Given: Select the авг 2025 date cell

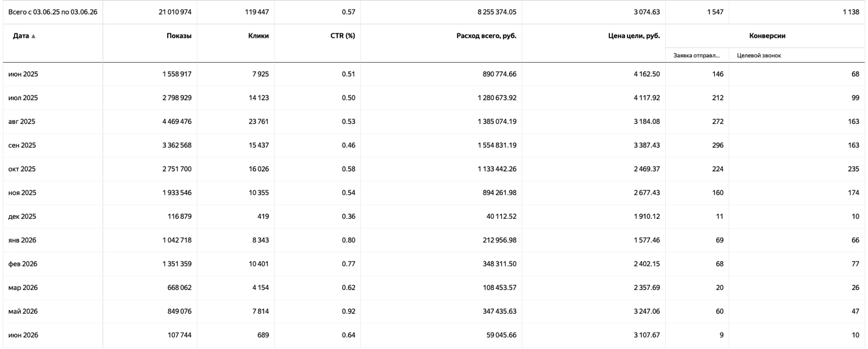Looking at the screenshot, I should [x=22, y=122].
